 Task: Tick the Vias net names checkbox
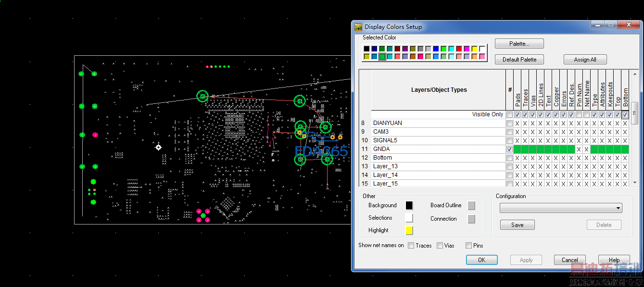click(440, 246)
